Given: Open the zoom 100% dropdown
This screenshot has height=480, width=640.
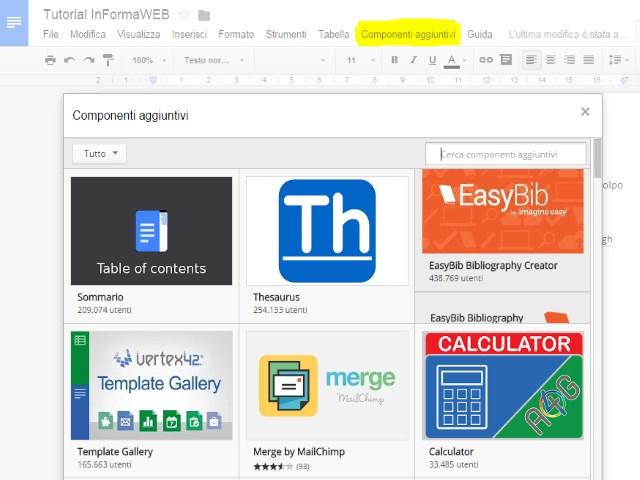Looking at the screenshot, I should (x=149, y=60).
